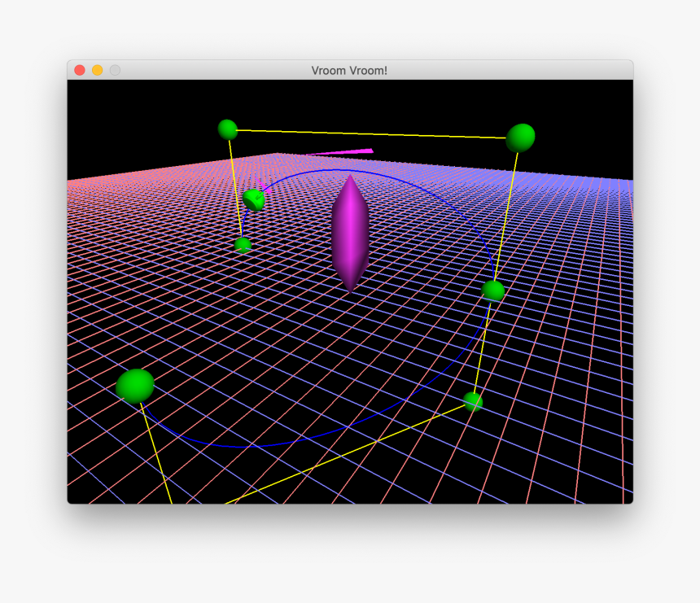Image resolution: width=700 pixels, height=603 pixels.
Task: Select the green sphere at bottom-right
Action: [473, 401]
